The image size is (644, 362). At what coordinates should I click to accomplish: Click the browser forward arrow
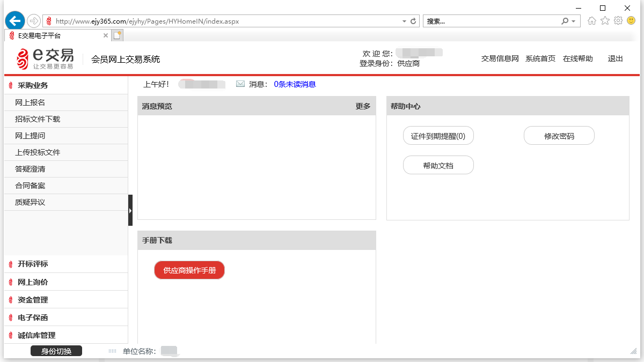34,21
